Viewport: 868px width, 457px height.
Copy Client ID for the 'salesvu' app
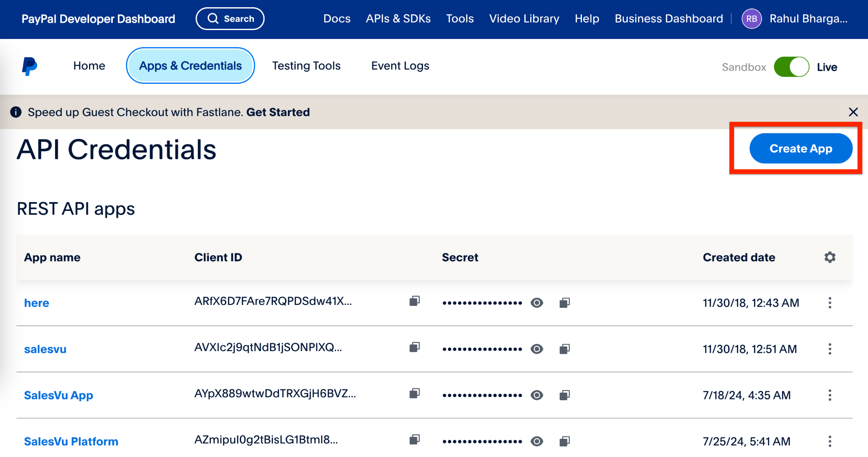point(415,347)
